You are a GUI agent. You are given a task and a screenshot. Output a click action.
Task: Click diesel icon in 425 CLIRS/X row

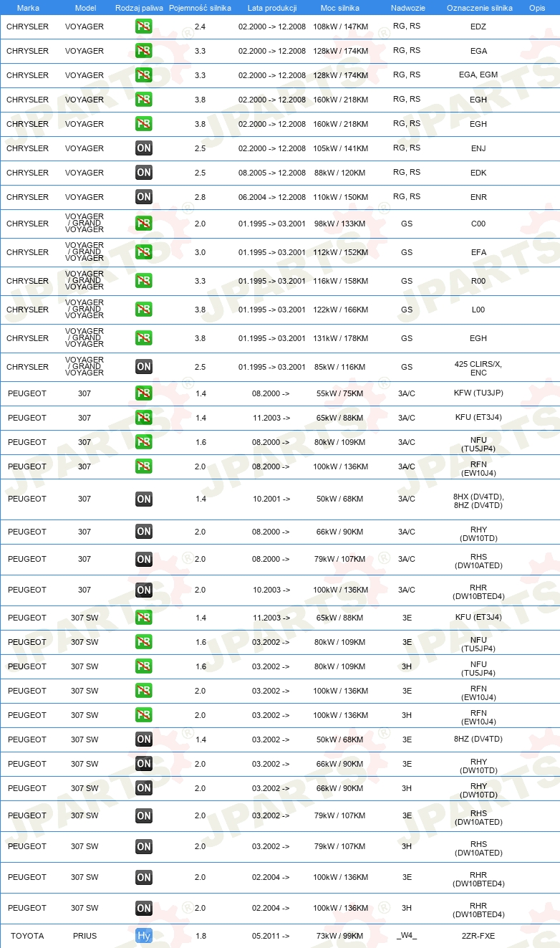tap(144, 367)
